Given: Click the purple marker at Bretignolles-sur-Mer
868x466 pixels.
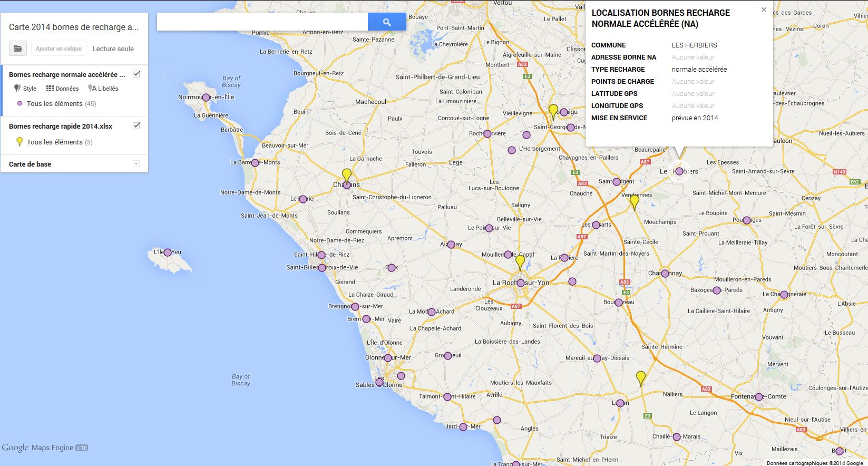Looking at the screenshot, I should [355, 307].
